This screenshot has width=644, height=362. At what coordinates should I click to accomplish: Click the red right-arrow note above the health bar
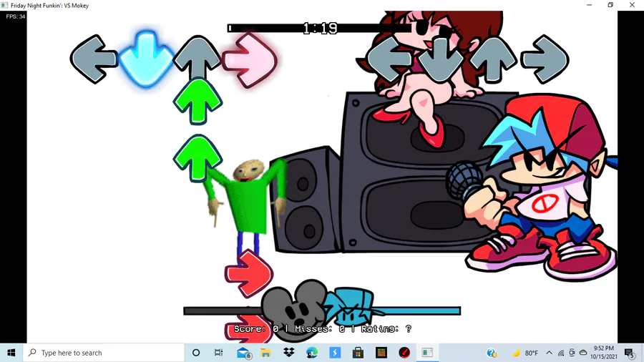(x=249, y=273)
